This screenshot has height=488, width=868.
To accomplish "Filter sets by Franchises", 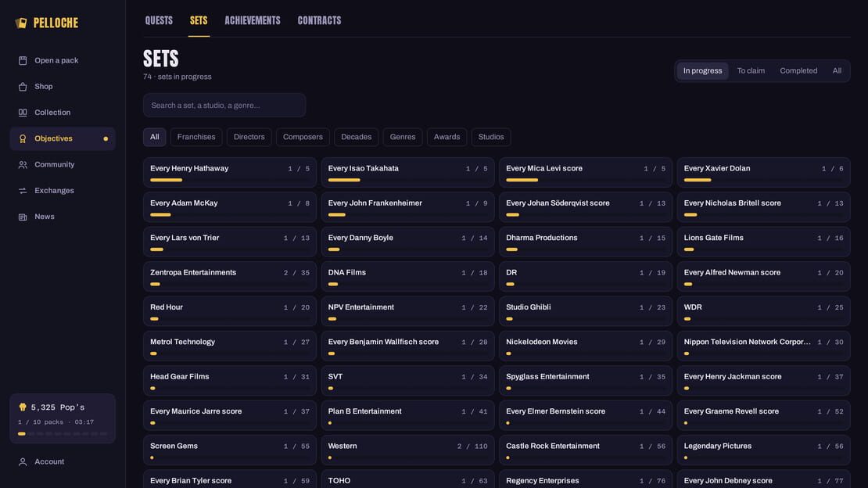I will click(x=196, y=137).
